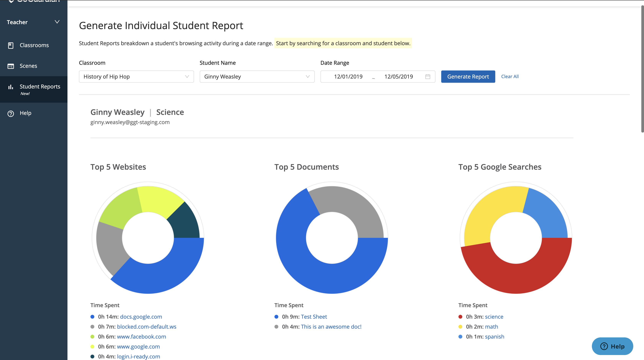Click the start date 12/01/2019 field
644x360 pixels.
348,77
